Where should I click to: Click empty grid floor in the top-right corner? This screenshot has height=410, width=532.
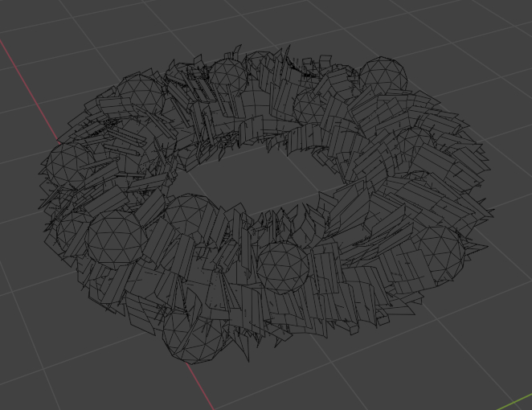coord(482,32)
